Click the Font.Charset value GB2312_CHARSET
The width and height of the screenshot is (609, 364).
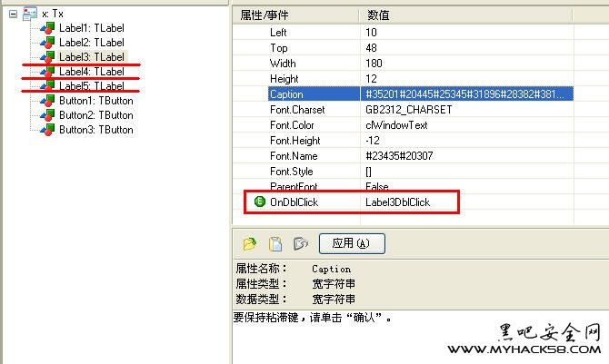(408, 110)
